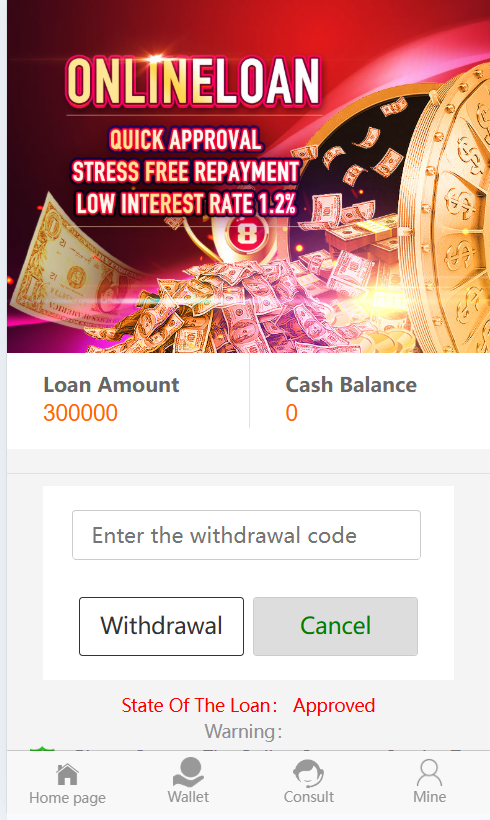This screenshot has width=490, height=820.
Task: Click the green Cancel button
Action: pyautogui.click(x=335, y=626)
